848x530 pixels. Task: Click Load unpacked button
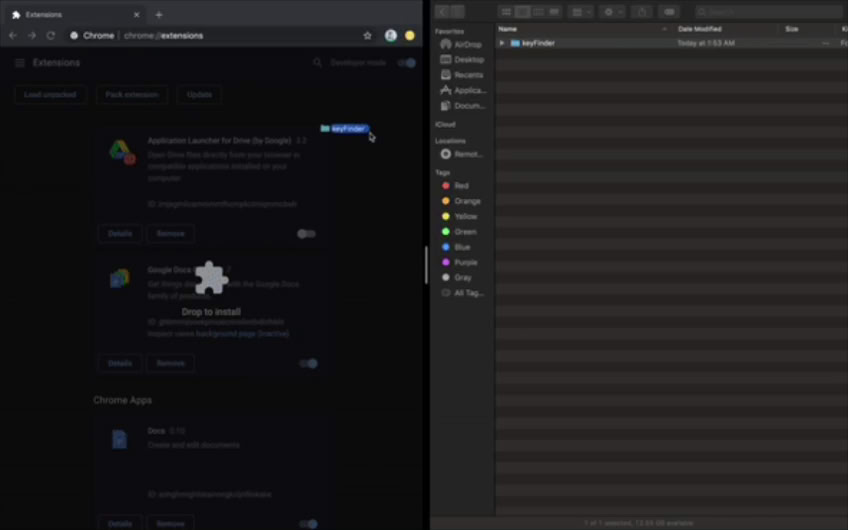point(50,95)
